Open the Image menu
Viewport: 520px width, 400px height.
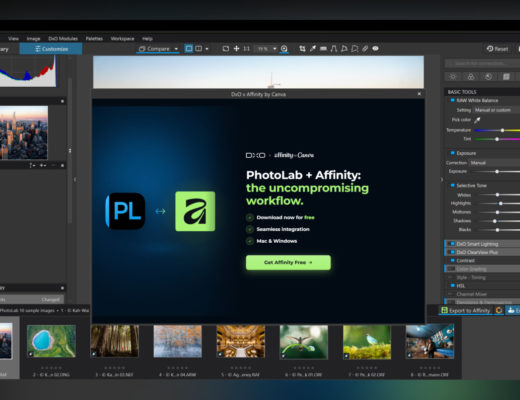[x=33, y=39]
